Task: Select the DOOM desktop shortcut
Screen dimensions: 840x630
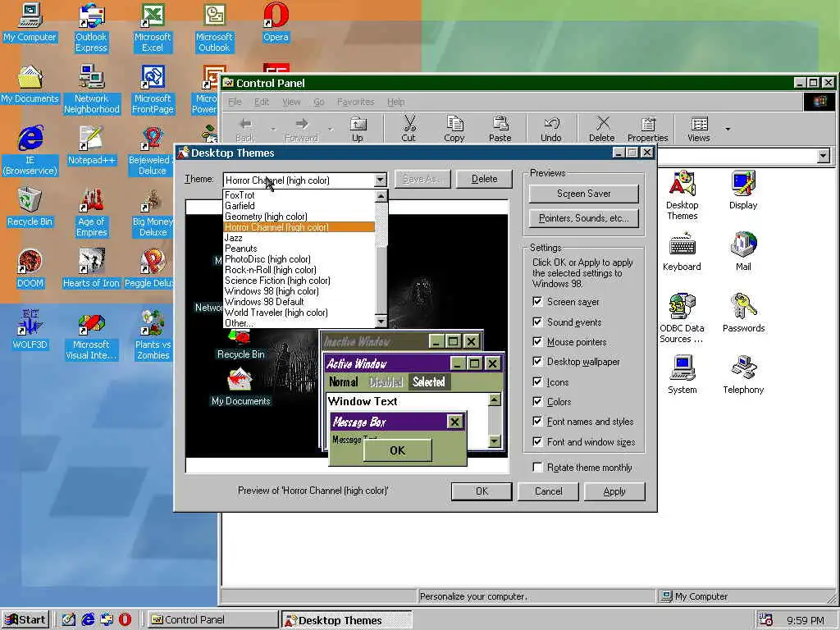Action: (x=30, y=269)
